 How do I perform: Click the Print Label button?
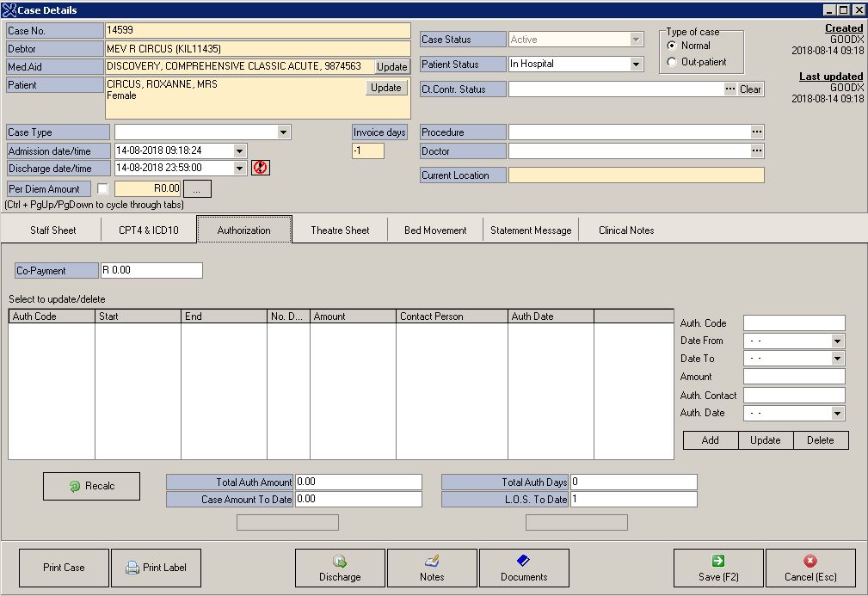156,568
